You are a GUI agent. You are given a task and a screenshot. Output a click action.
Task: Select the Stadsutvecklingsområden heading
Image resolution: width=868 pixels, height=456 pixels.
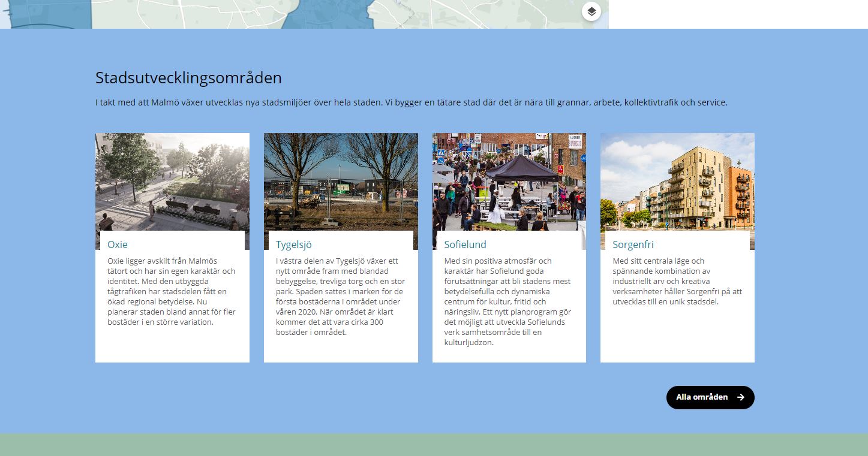[188, 78]
